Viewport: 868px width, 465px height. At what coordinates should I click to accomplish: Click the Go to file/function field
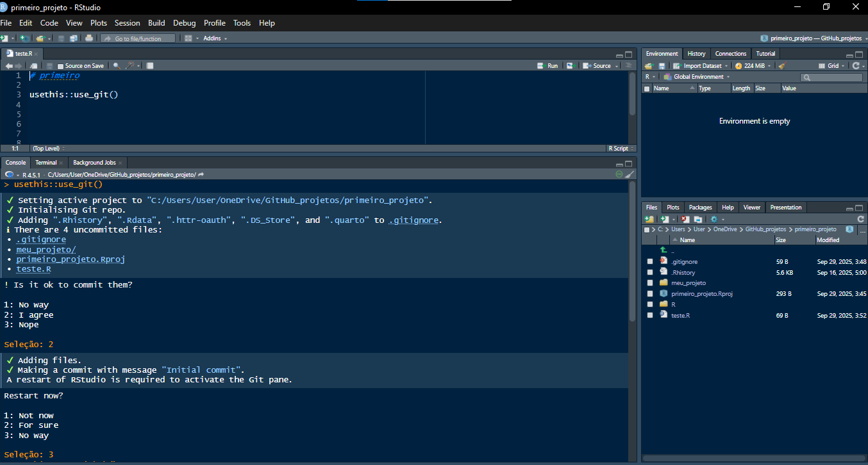click(138, 38)
